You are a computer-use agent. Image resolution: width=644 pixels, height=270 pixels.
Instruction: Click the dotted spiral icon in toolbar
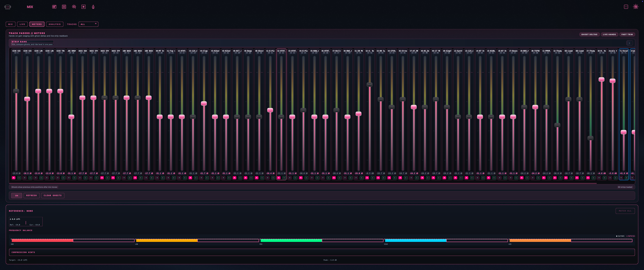coord(74,7)
